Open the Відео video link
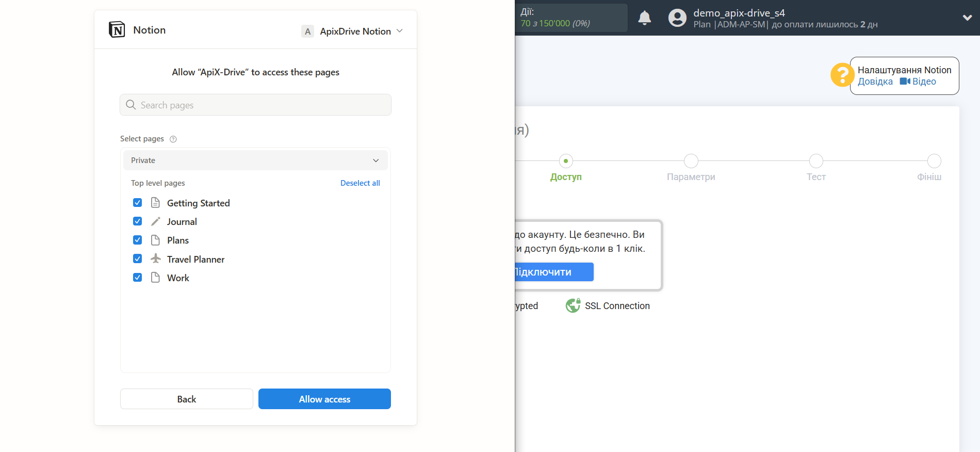The width and height of the screenshot is (980, 452). pyautogui.click(x=924, y=82)
